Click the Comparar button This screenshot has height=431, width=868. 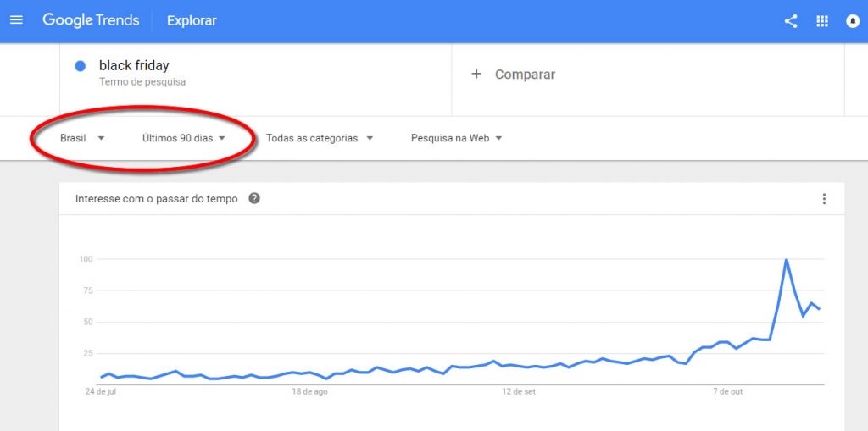click(525, 75)
